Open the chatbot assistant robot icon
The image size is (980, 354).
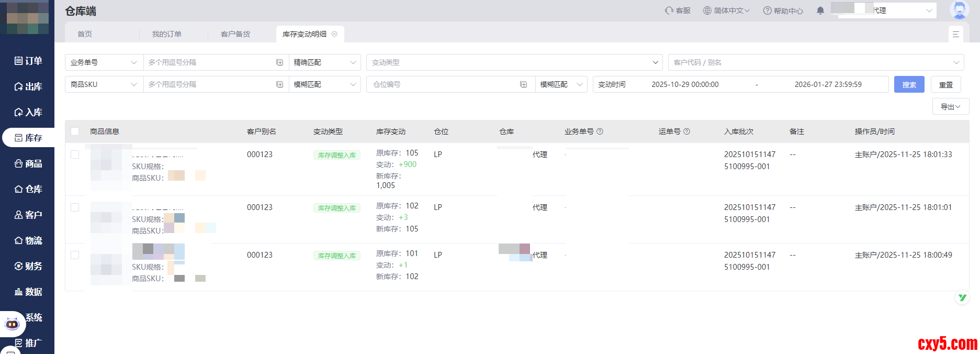coord(12,324)
